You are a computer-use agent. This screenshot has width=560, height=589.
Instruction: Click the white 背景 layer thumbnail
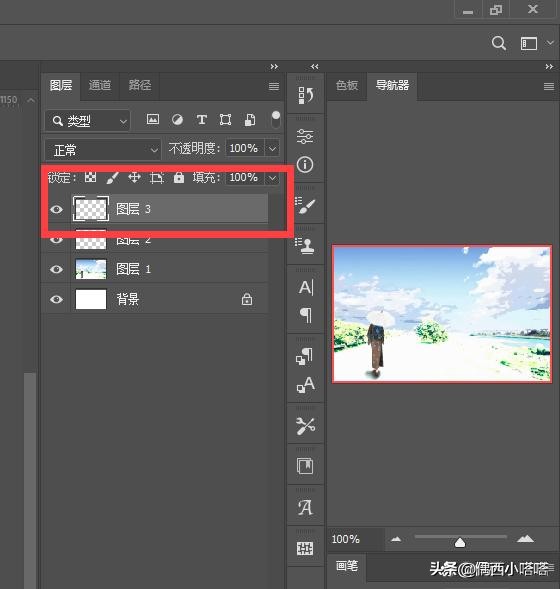[91, 299]
